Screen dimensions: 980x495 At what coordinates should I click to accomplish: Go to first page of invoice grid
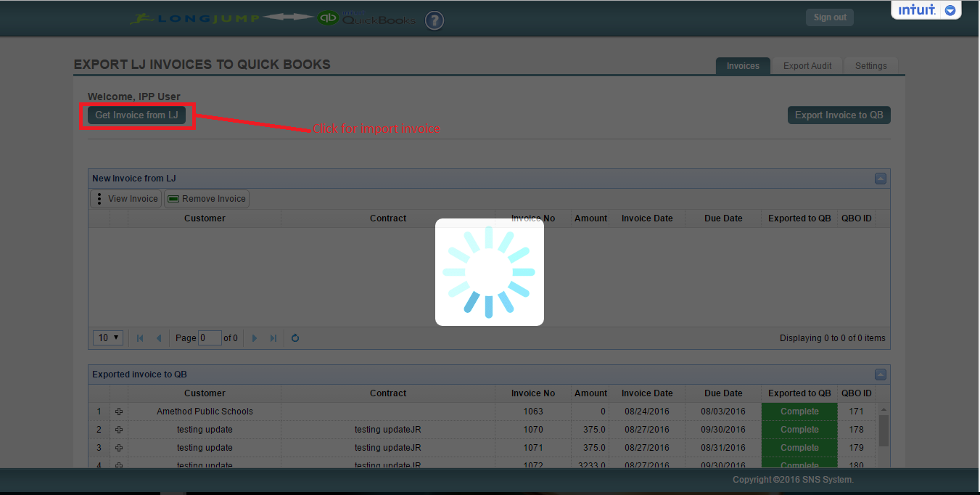tap(140, 338)
